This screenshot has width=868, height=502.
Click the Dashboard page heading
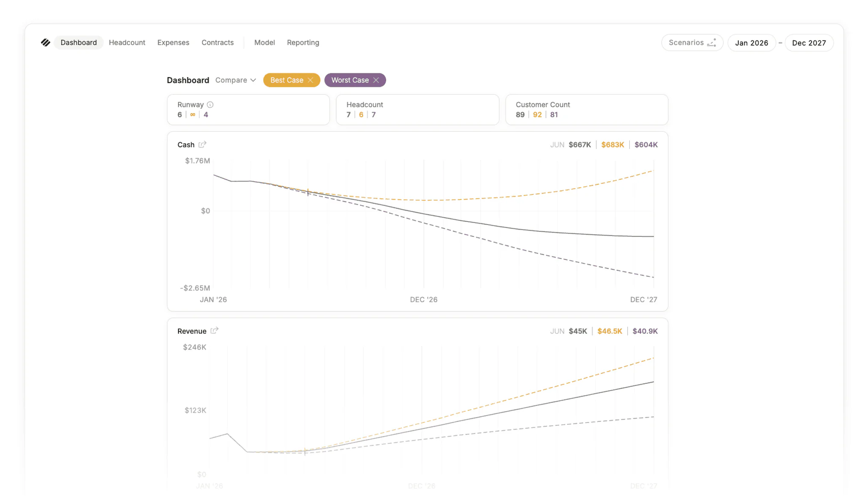click(188, 80)
